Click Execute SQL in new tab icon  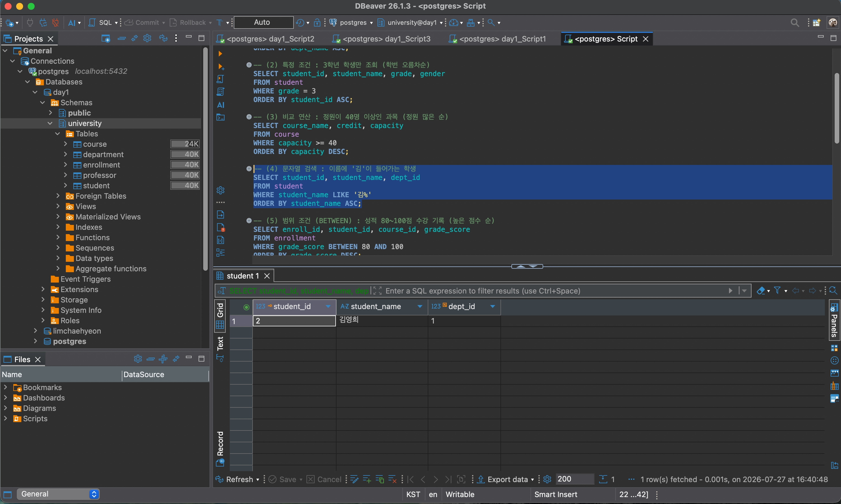(x=220, y=67)
